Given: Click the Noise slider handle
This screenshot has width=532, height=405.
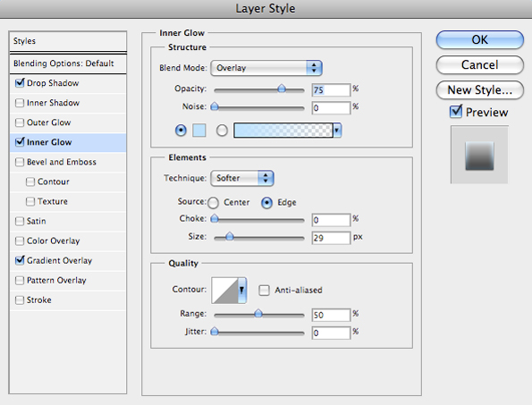Looking at the screenshot, I should (x=215, y=107).
